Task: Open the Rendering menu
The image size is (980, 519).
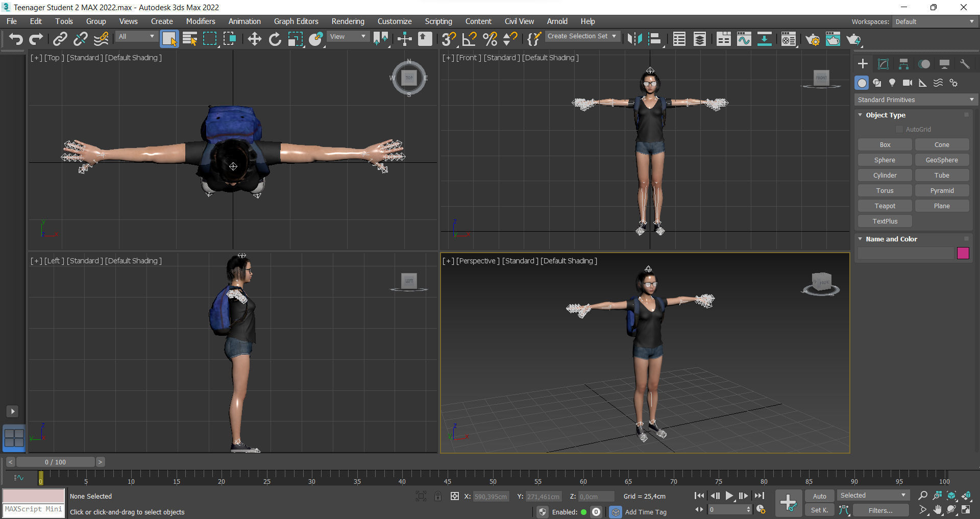Action: click(348, 21)
